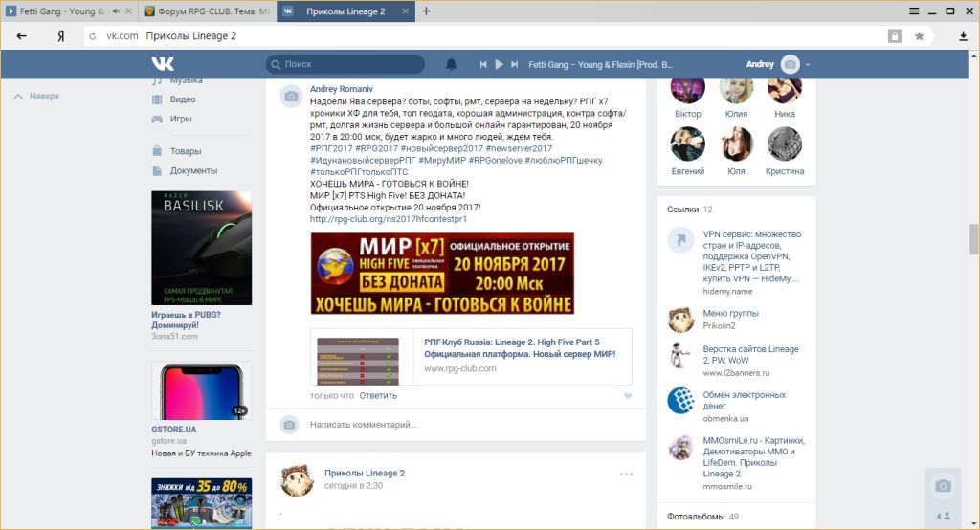Click the VK search field
The image size is (980, 530).
345,64
